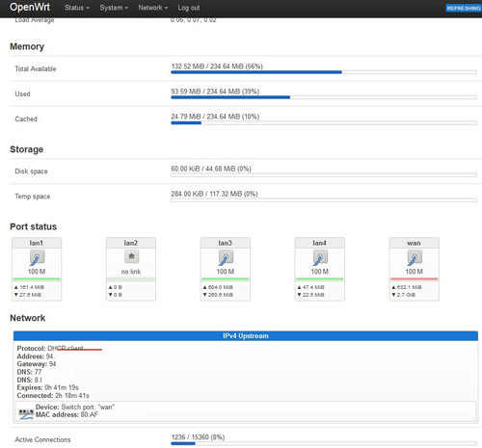
Task: Click the Storage section heading
Action: 27,149
